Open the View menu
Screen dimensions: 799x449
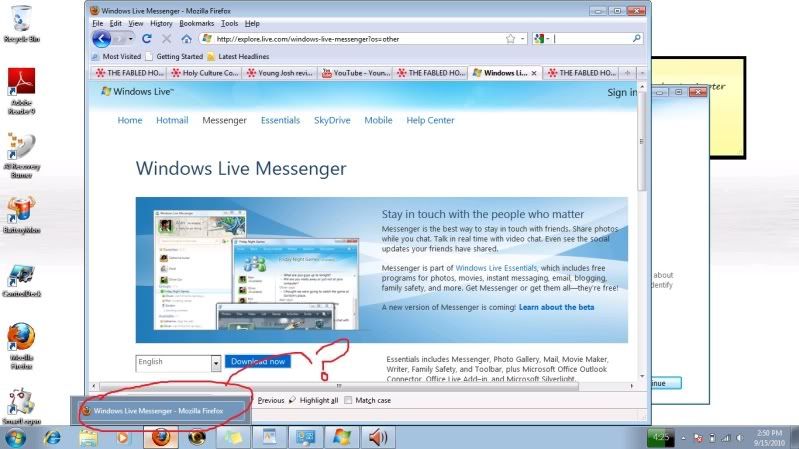click(136, 23)
